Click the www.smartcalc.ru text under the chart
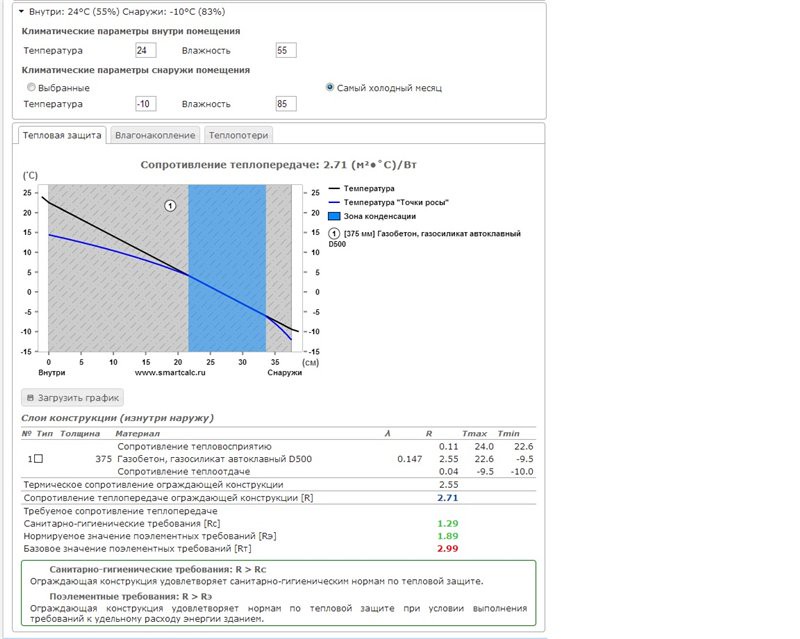The height and width of the screenshot is (639, 800). pyautogui.click(x=170, y=373)
